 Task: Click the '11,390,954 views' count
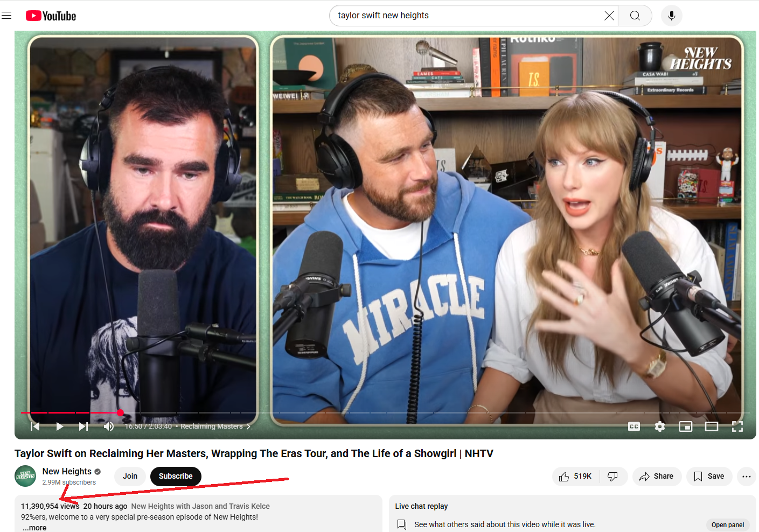pyautogui.click(x=50, y=506)
